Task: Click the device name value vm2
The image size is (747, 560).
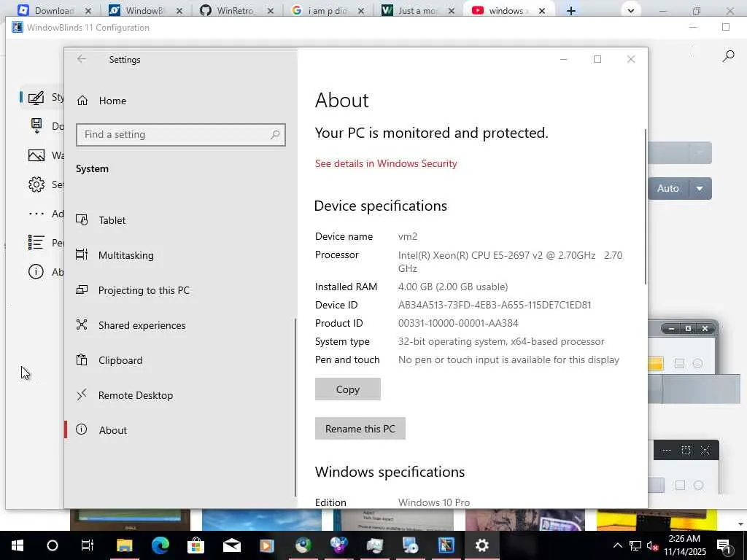Action: click(408, 236)
